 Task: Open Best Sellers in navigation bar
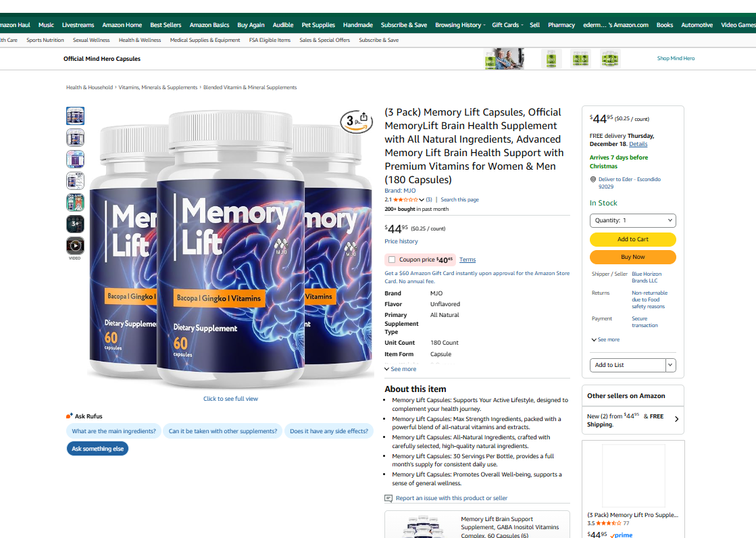[166, 25]
